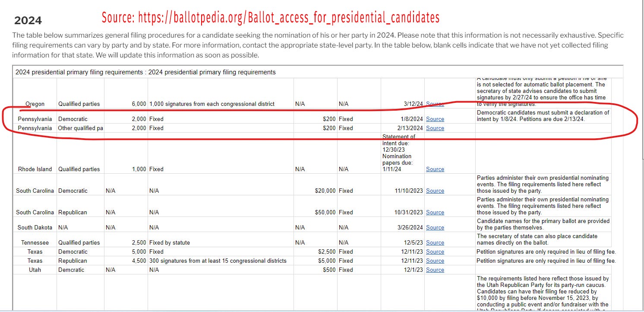Open Source link for South Carolina Republican
This screenshot has width=644, height=312.
click(435, 212)
